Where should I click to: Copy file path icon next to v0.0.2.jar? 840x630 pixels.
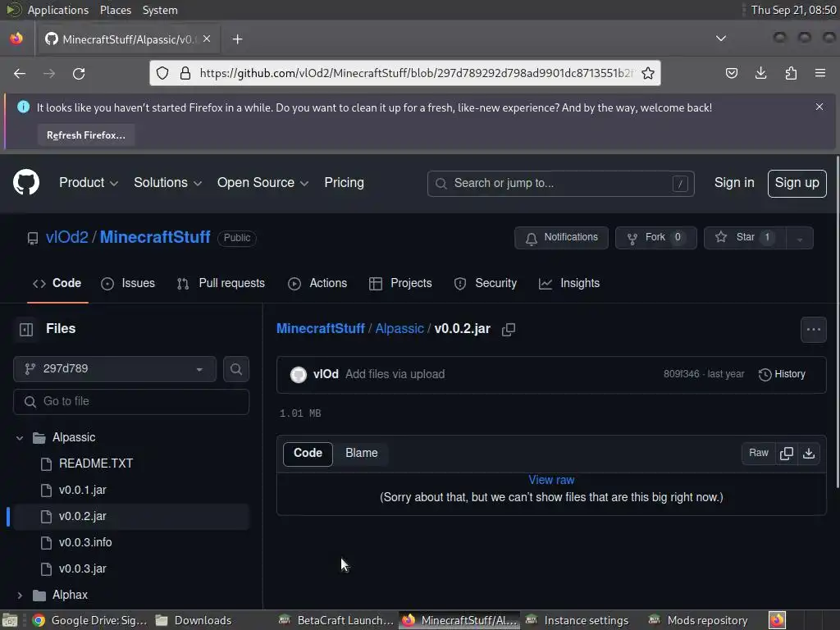pyautogui.click(x=509, y=330)
